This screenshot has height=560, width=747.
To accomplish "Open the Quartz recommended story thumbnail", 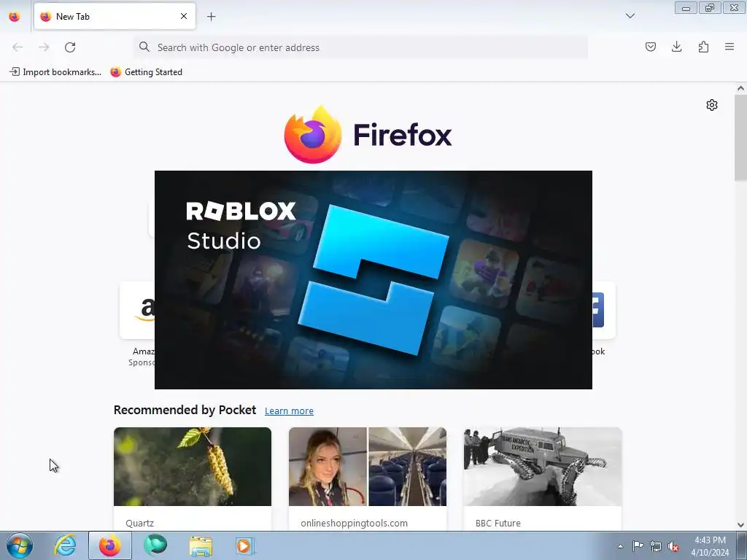I will pyautogui.click(x=193, y=467).
